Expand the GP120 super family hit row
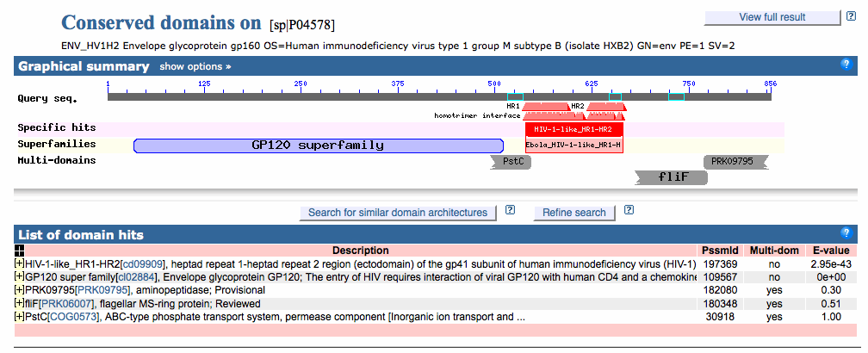The height and width of the screenshot is (353, 868). point(20,277)
